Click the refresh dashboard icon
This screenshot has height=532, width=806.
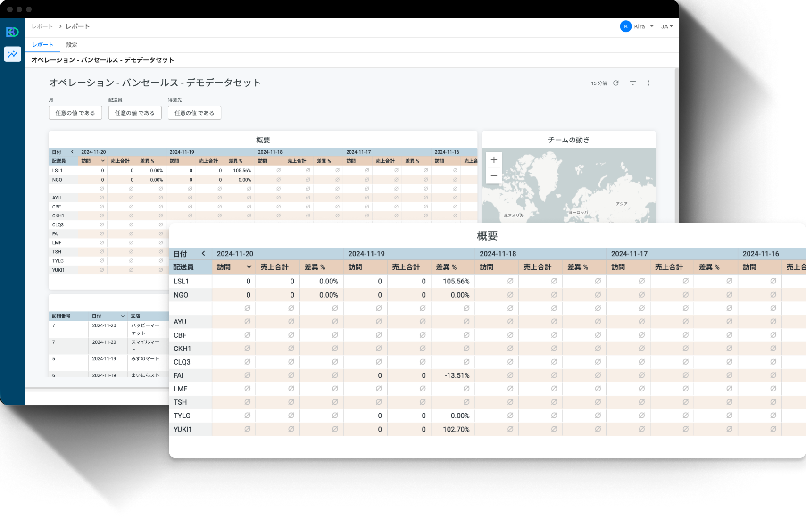(x=615, y=83)
